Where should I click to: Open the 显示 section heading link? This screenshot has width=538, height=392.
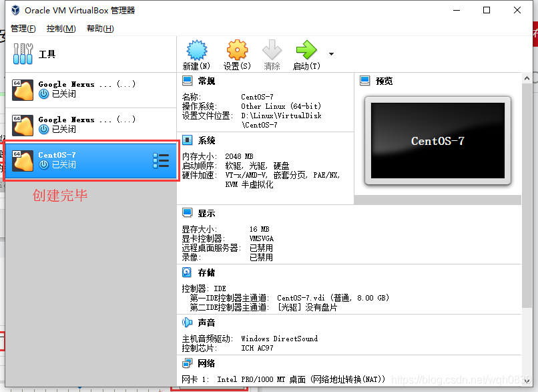coord(206,213)
